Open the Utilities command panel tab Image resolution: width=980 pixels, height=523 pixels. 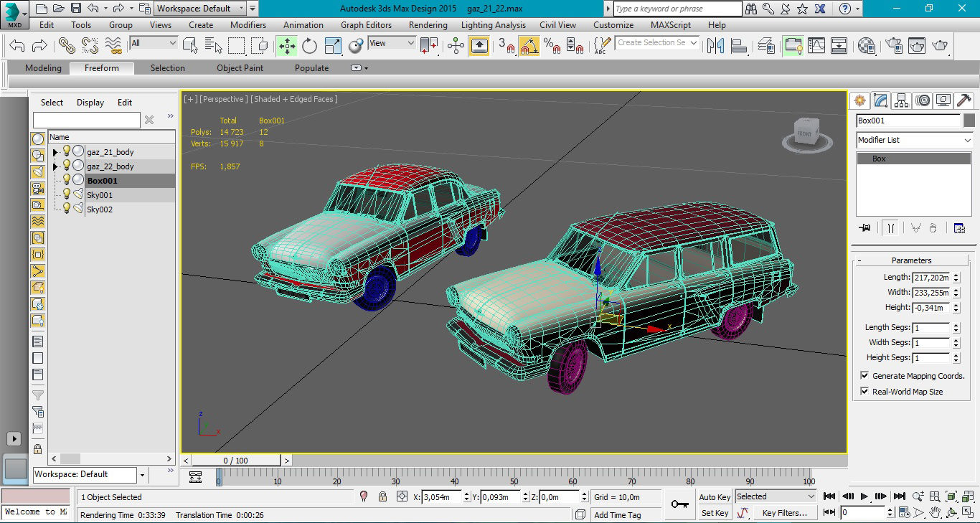964,100
